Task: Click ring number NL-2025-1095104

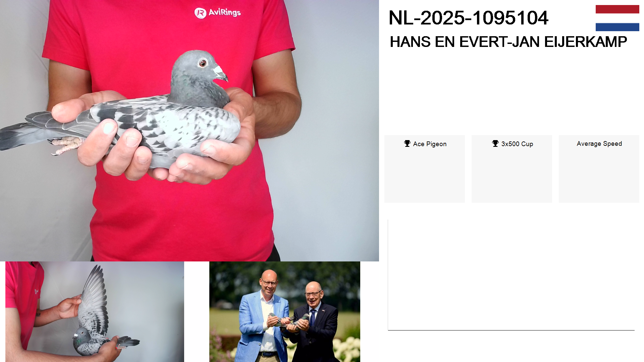Action: click(468, 18)
